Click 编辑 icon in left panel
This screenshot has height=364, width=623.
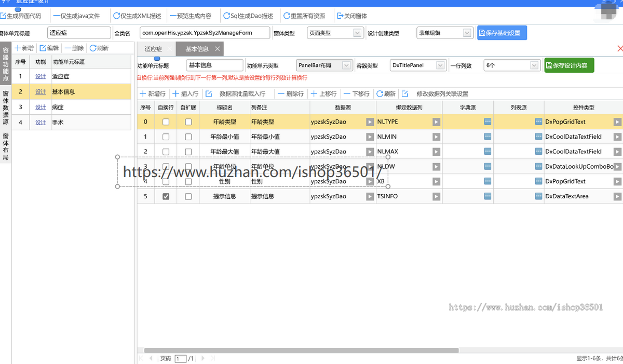pyautogui.click(x=43, y=48)
